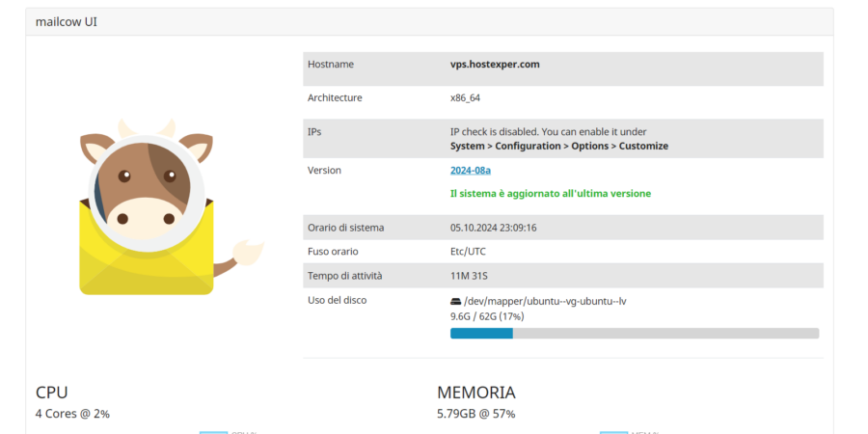Click the CPU section heading
This screenshot has height=434, width=868.
tap(52, 393)
